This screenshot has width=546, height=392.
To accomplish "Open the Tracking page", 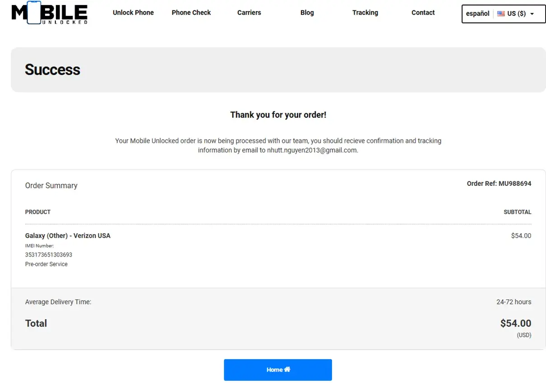I will [365, 13].
